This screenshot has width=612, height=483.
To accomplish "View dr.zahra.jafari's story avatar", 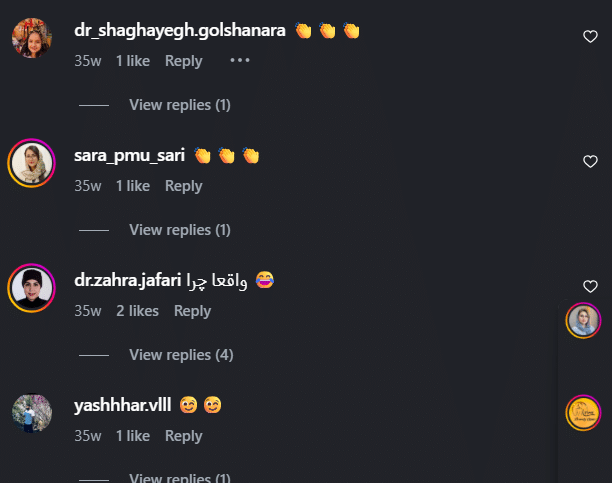I will click(32, 288).
